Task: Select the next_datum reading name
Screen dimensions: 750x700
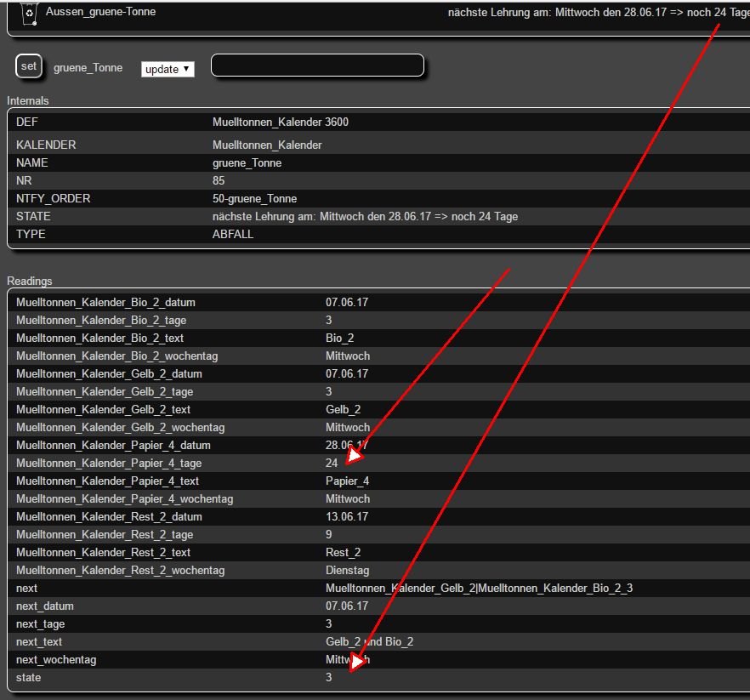Action: click(45, 606)
